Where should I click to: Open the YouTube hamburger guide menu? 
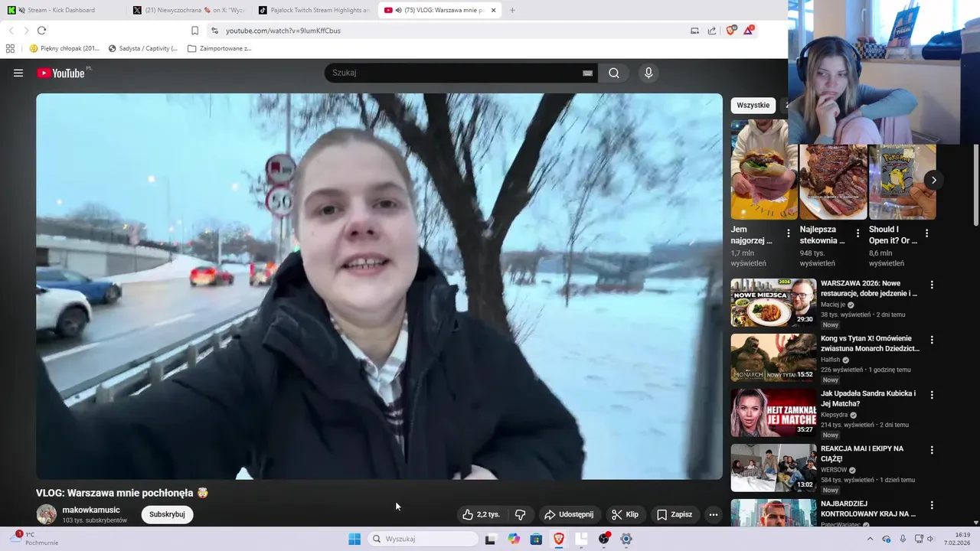[x=18, y=73]
